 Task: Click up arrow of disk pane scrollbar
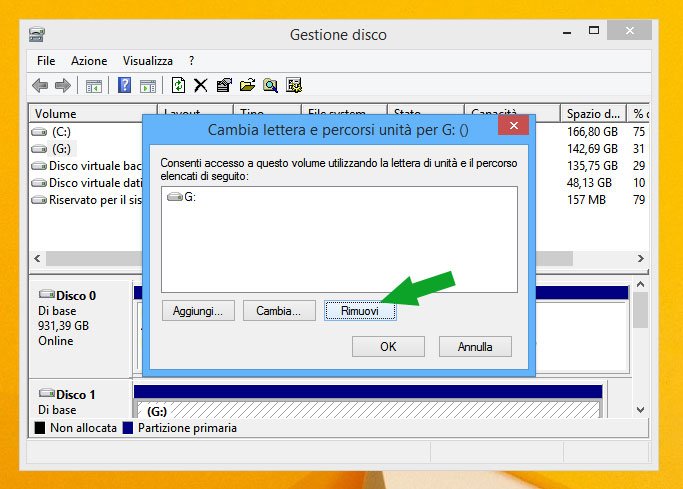coord(640,285)
